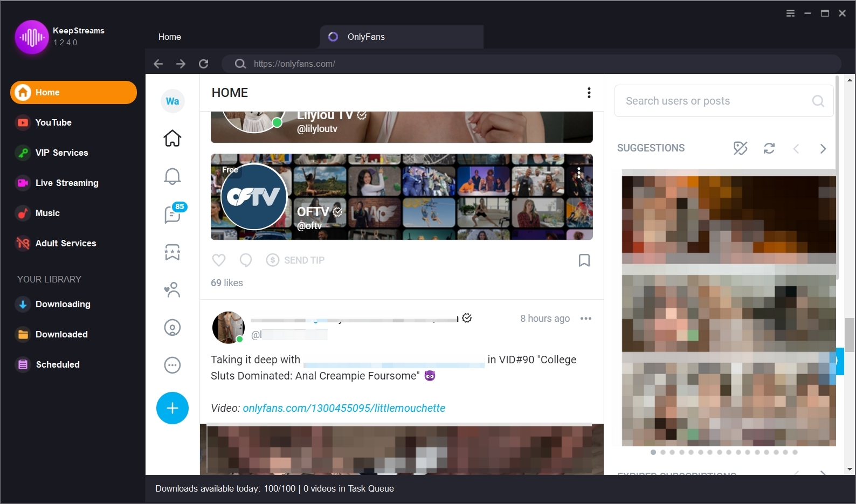Refresh suggestions with the reload icon
856x504 pixels.
coord(769,148)
